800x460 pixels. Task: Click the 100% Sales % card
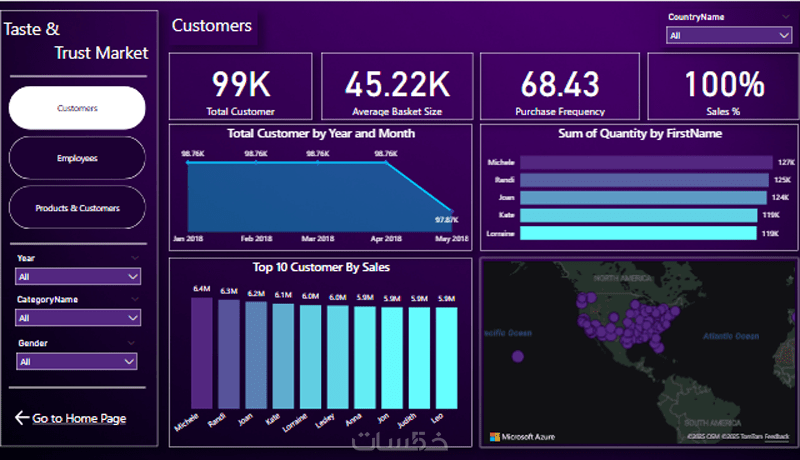723,86
